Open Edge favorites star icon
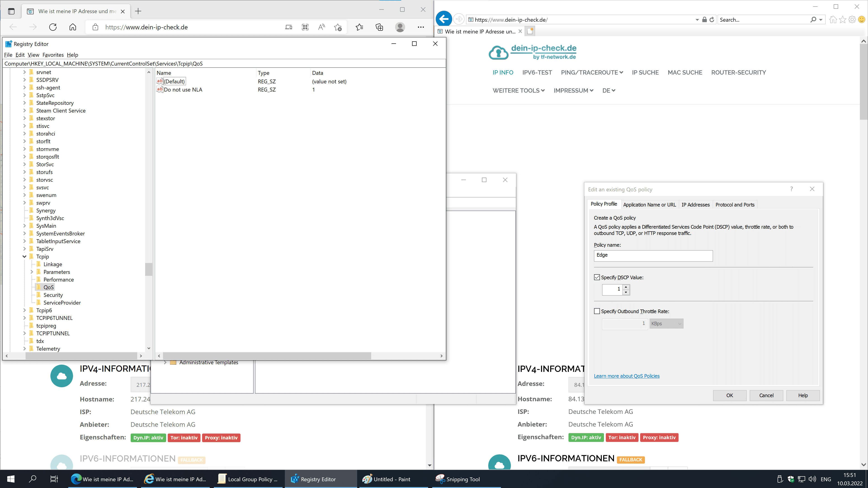This screenshot has height=488, width=868. [x=359, y=27]
